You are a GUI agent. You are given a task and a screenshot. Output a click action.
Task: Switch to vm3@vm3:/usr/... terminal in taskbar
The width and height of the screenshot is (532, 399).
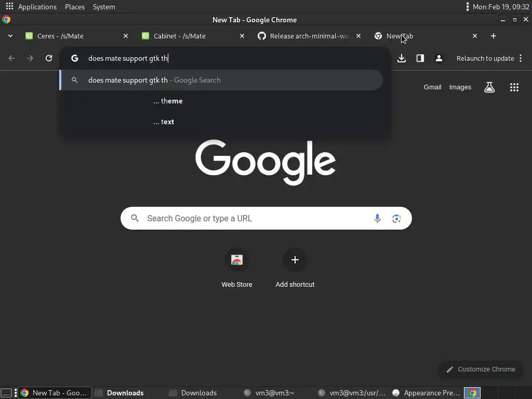[352, 393]
